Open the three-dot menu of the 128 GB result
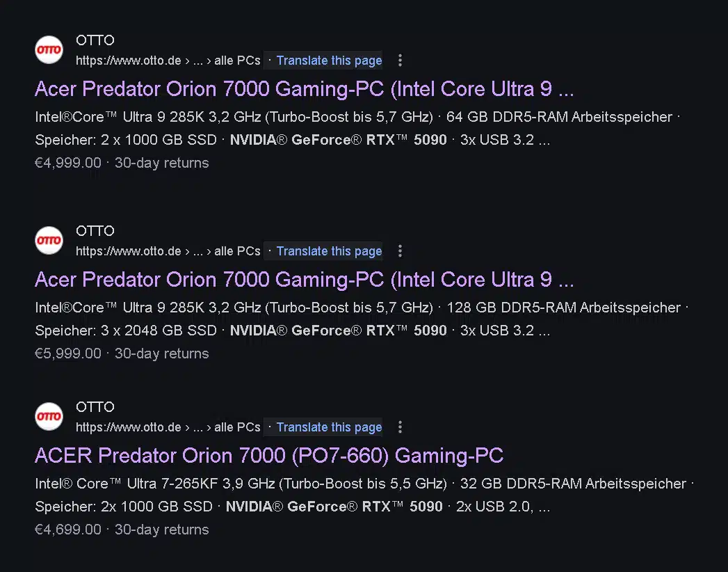Image resolution: width=728 pixels, height=572 pixels. pyautogui.click(x=400, y=251)
